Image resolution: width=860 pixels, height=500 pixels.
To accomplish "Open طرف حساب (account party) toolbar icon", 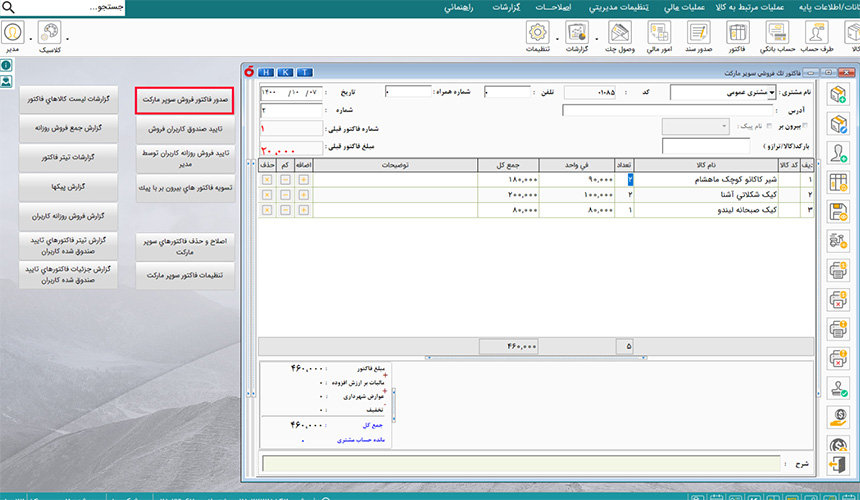I will coord(817,36).
